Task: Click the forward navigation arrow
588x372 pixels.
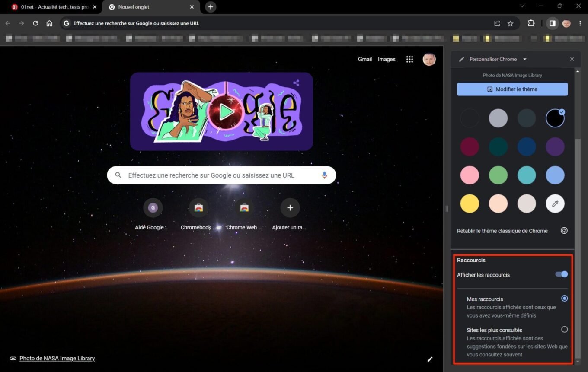Action: 22,23
